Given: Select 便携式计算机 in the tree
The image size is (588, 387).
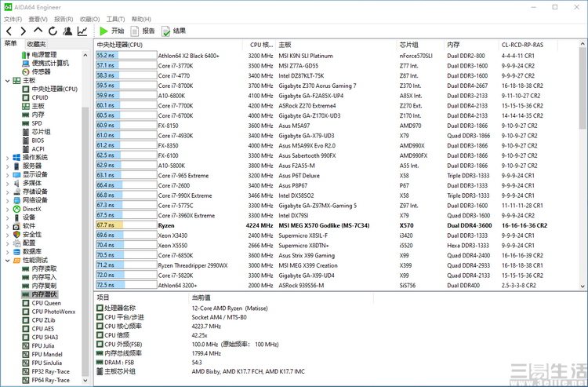Looking at the screenshot, I should (45, 63).
